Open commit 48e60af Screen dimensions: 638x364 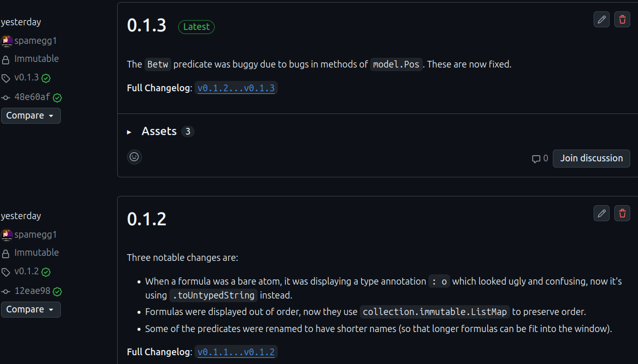32,97
